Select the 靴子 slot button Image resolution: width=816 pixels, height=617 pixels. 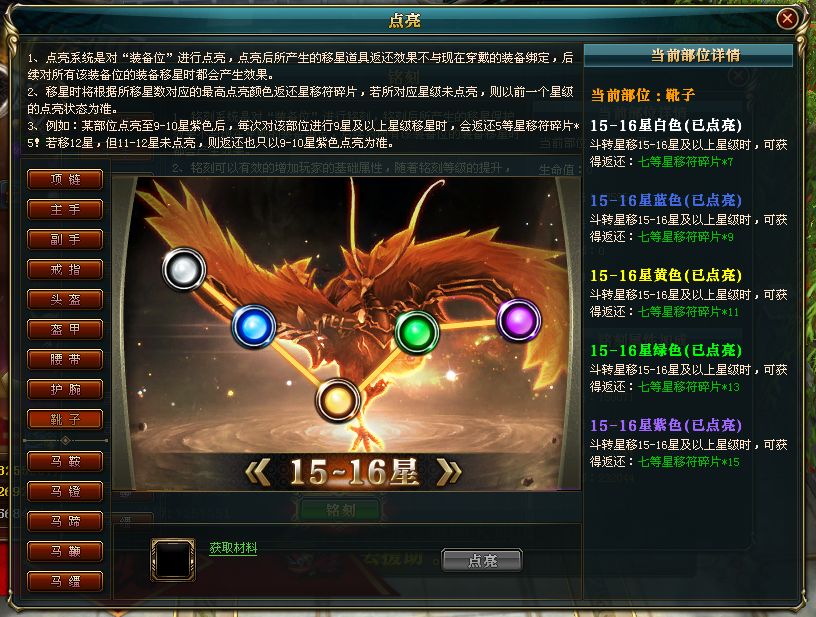click(x=65, y=419)
